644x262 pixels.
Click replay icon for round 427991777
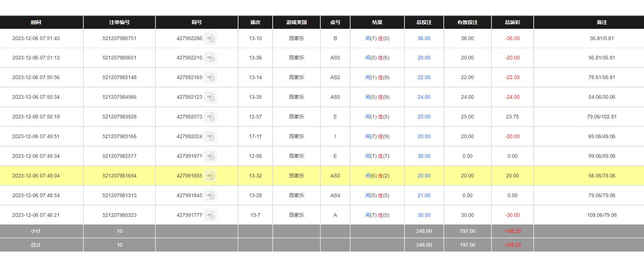pos(210,215)
